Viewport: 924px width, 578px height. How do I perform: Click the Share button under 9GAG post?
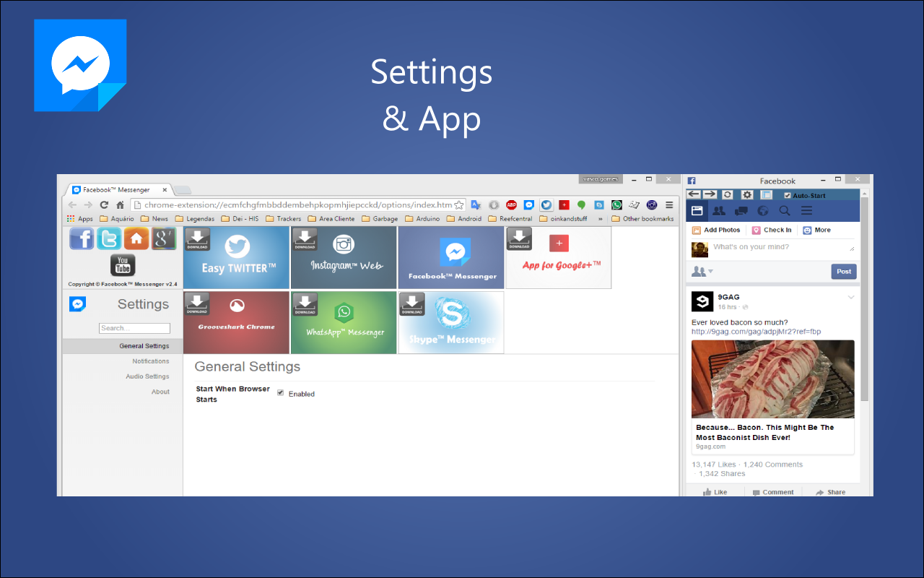[x=831, y=492]
